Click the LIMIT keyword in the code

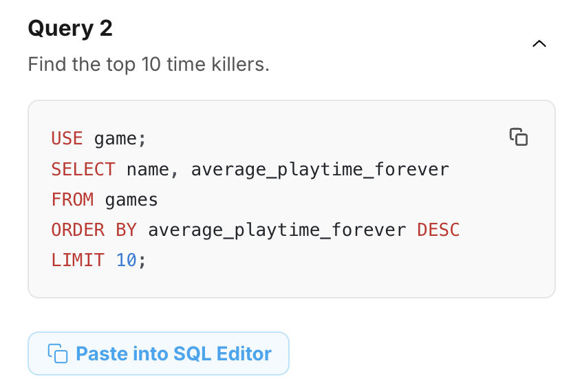tap(78, 260)
